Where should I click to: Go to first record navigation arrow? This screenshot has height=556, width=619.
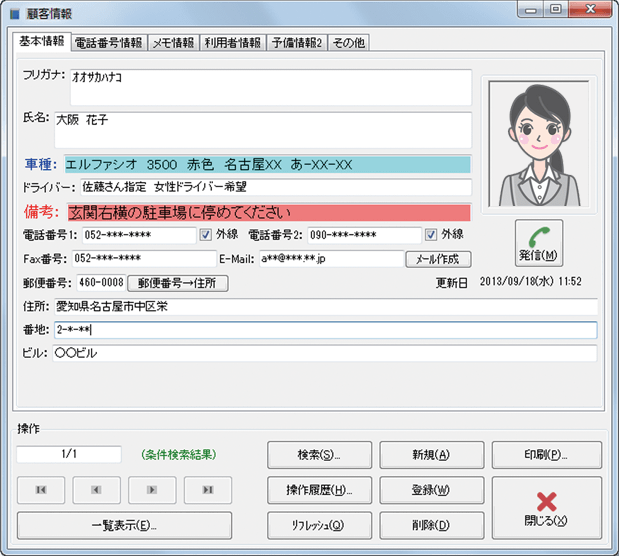point(41,490)
